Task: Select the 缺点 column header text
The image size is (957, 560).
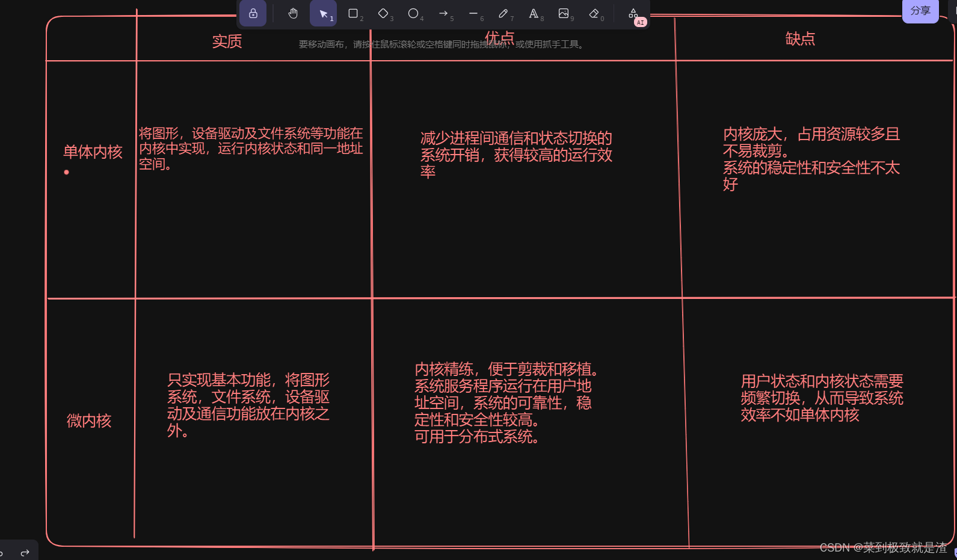Action: coord(800,39)
